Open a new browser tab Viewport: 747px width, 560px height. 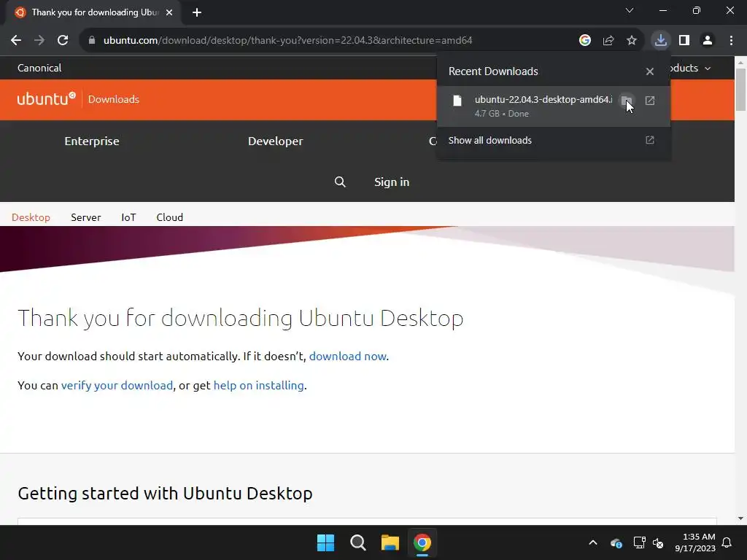pyautogui.click(x=197, y=12)
